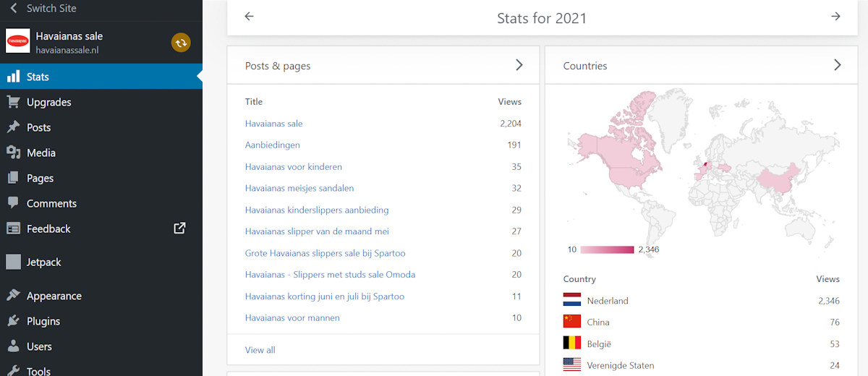
Task: Click the Jetpack icon in sidebar
Action: click(13, 262)
